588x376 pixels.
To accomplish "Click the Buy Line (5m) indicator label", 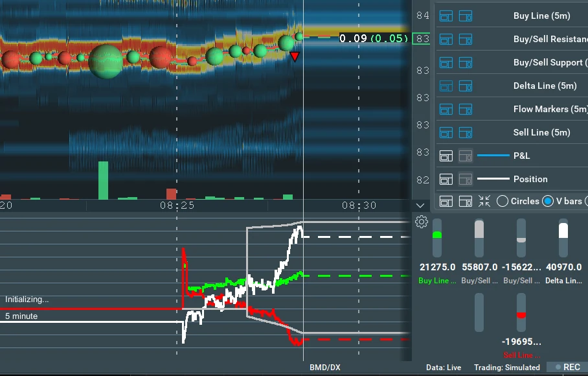I will tap(541, 16).
